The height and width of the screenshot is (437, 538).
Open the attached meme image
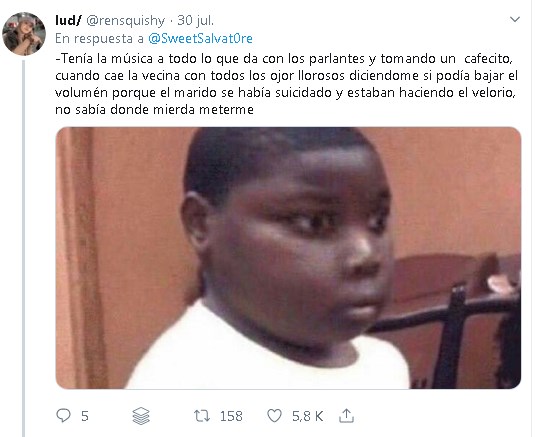click(x=288, y=258)
